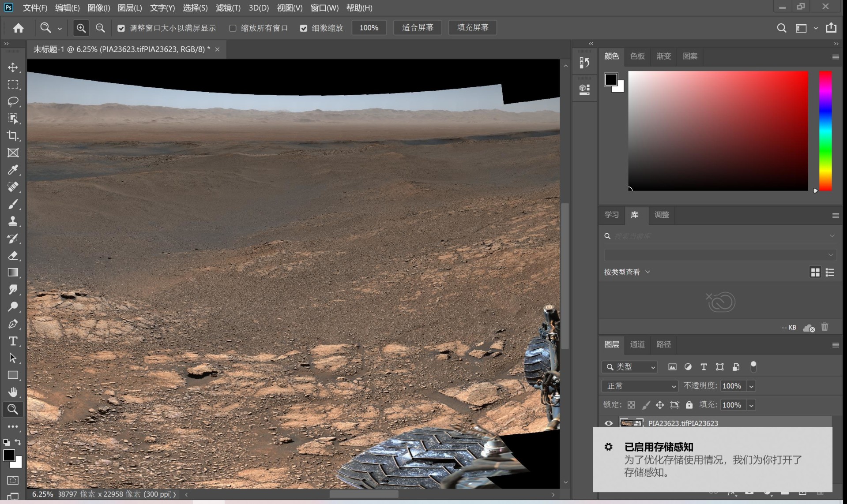Viewport: 847px width, 504px height.
Task: Uncheck 调整窗口大小以满屏显示 checkbox
Action: click(x=121, y=28)
